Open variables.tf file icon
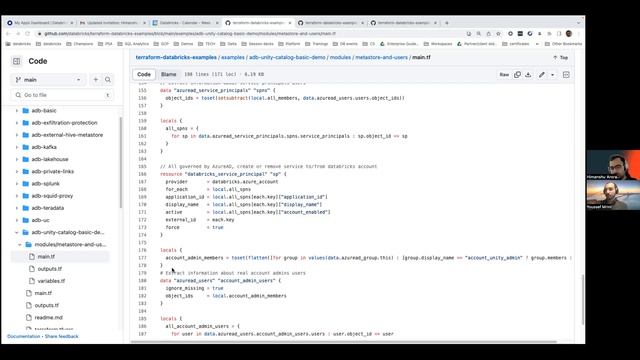 point(32,281)
